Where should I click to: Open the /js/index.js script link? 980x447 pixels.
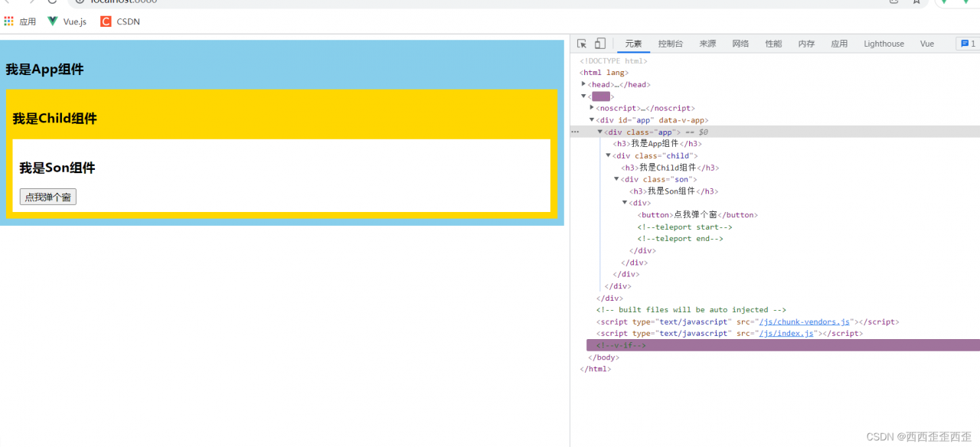pyautogui.click(x=786, y=334)
